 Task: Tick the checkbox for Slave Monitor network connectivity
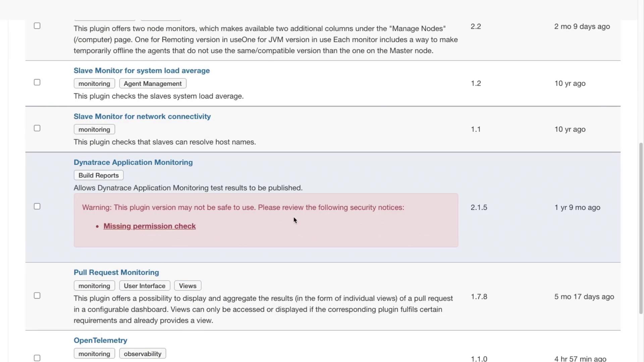tap(37, 128)
